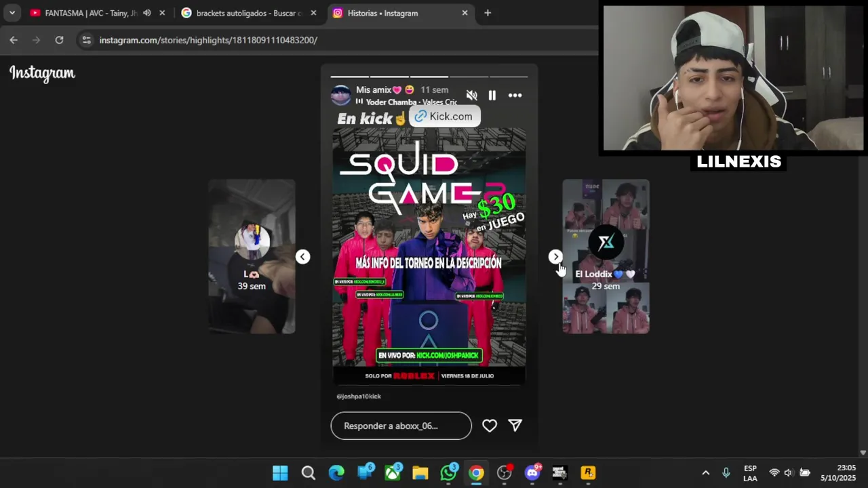This screenshot has width=868, height=488.
Task: Launch Microsoft Edge from taskbar
Action: (x=336, y=473)
